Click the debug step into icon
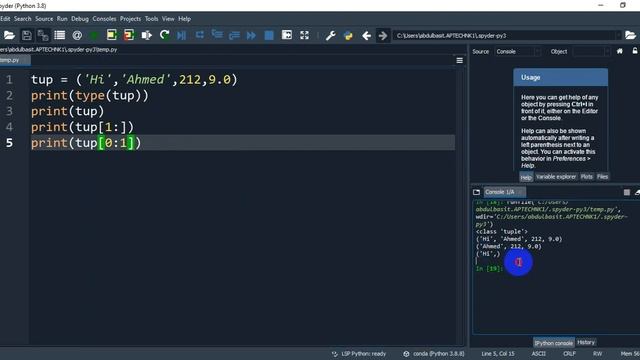The image size is (640, 360). [x=217, y=35]
